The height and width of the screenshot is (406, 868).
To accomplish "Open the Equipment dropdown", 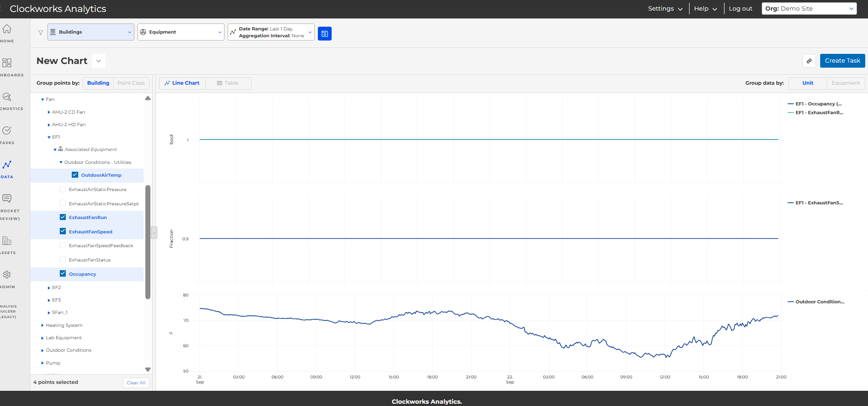I will pos(181,32).
